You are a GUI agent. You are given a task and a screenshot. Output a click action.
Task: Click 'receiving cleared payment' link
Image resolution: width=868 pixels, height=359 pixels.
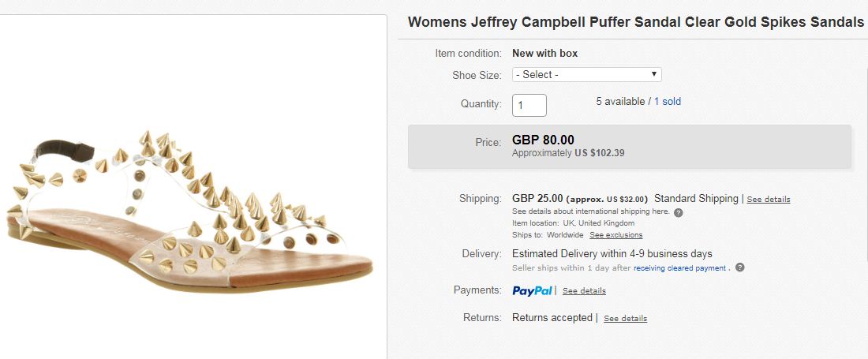click(x=679, y=268)
